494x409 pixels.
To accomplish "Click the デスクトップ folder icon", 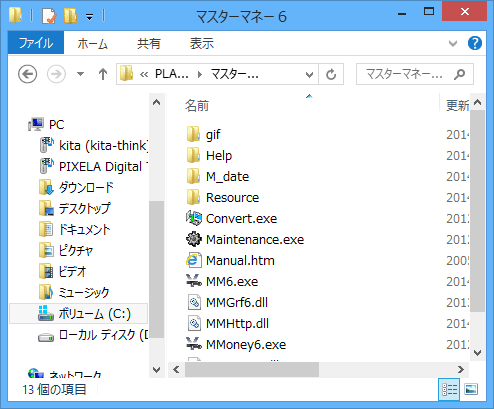I will 46,208.
